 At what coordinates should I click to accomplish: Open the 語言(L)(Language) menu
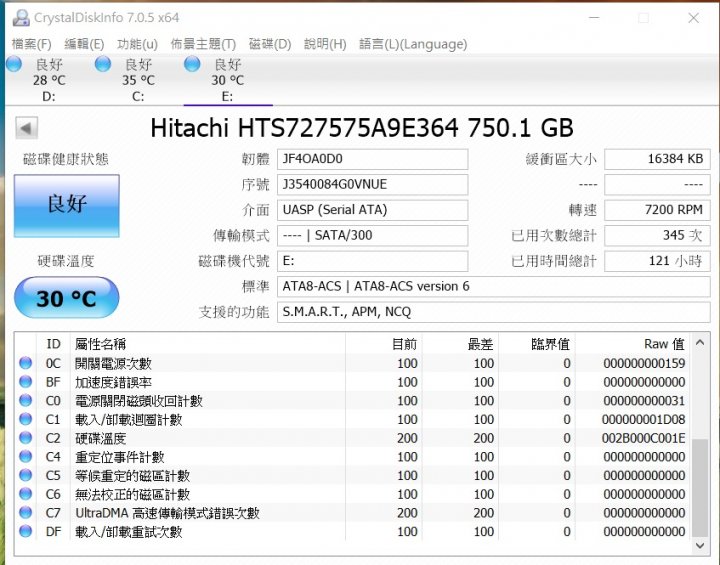[413, 44]
